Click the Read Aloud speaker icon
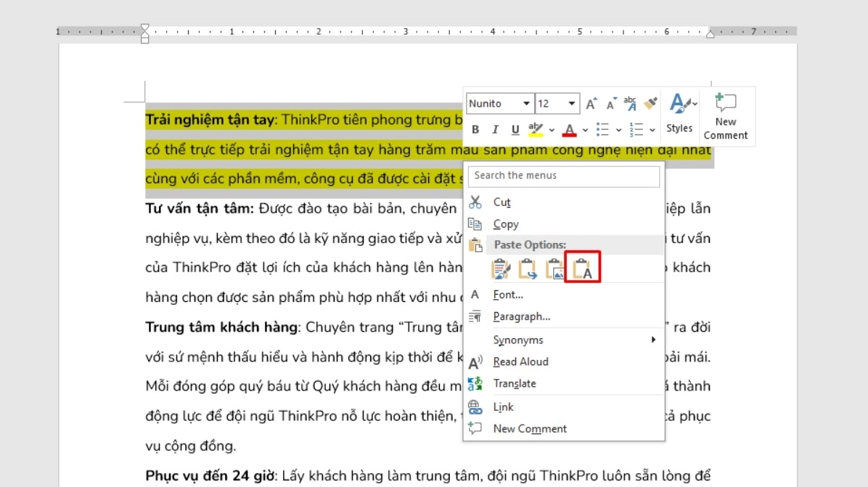The width and height of the screenshot is (868, 487). coord(475,362)
